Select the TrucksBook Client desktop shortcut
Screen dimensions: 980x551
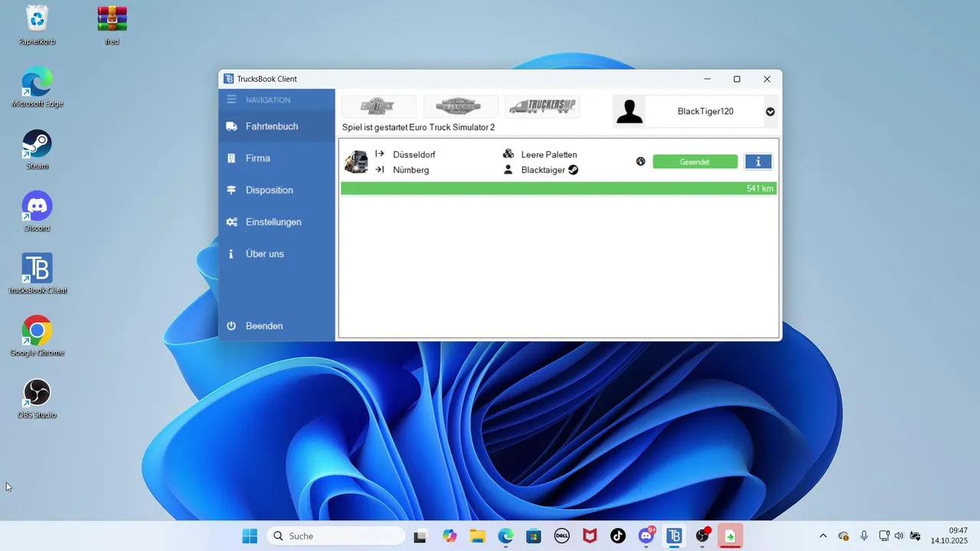(37, 274)
